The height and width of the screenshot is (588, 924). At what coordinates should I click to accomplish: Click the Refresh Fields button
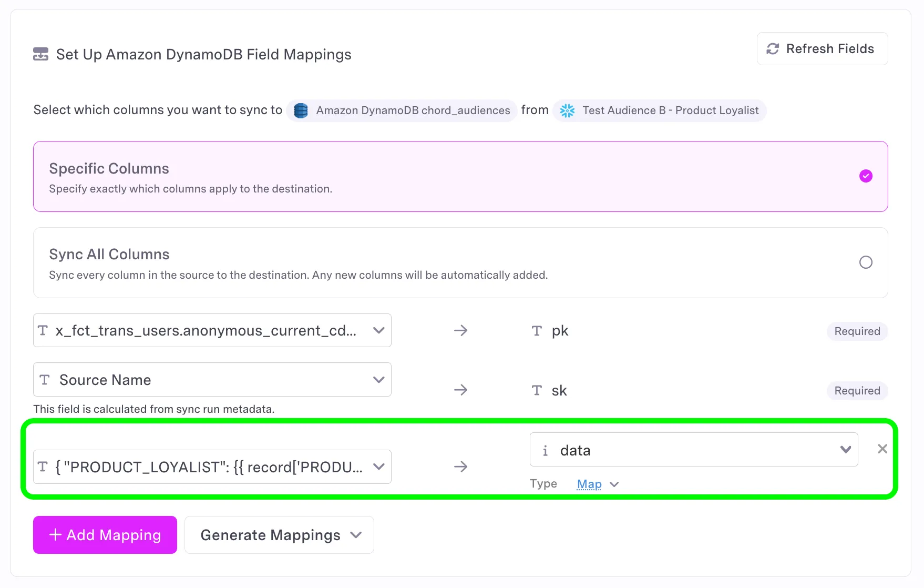822,49
